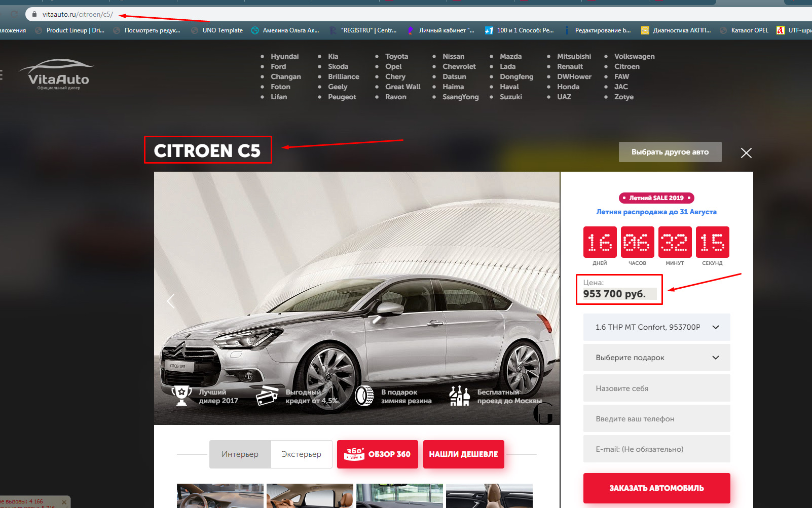The width and height of the screenshot is (812, 508).
Task: Open the Volkswagen brand link
Action: click(635, 56)
